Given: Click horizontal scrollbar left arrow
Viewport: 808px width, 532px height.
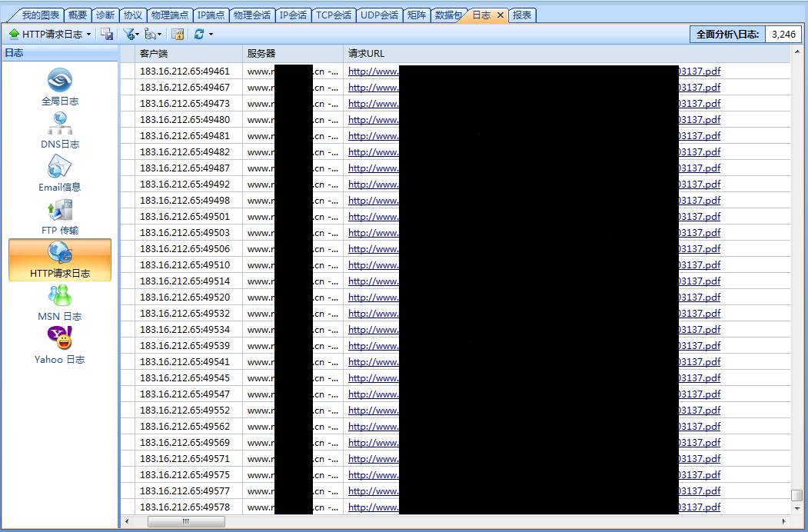Looking at the screenshot, I should pyautogui.click(x=127, y=521).
